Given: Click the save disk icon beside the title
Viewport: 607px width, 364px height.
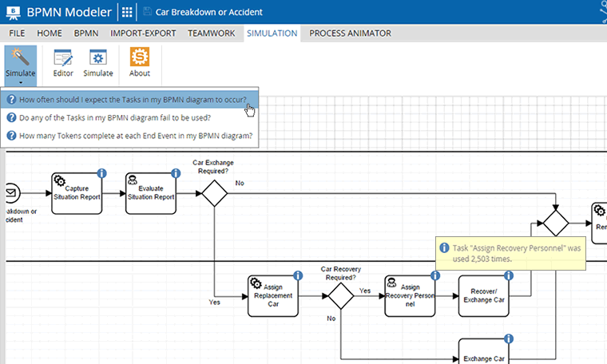Looking at the screenshot, I should click(147, 12).
